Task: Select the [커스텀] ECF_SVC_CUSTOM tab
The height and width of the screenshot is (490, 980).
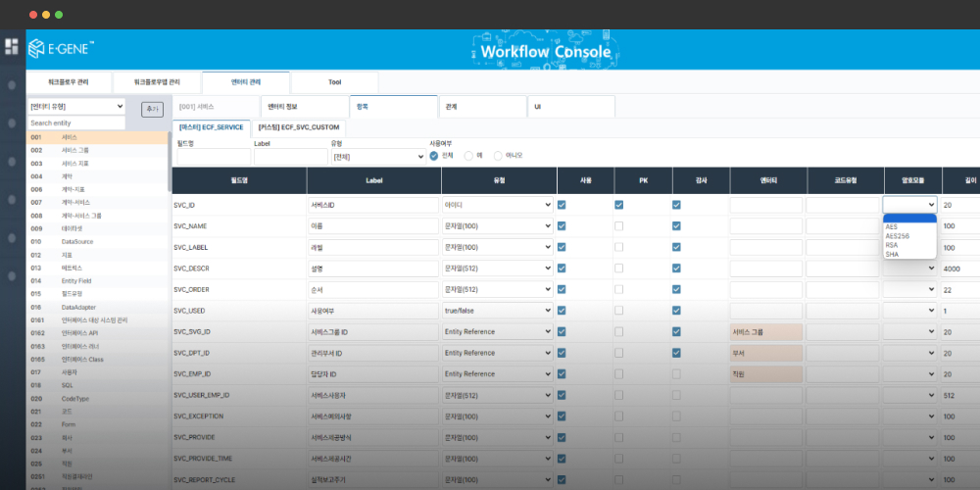Action: click(297, 127)
